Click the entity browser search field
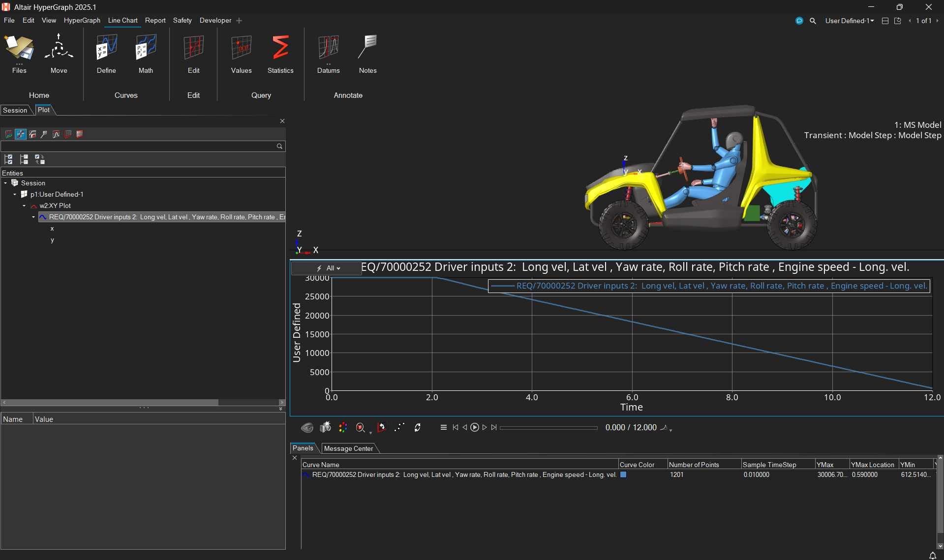Image resolution: width=944 pixels, height=560 pixels. click(x=139, y=147)
